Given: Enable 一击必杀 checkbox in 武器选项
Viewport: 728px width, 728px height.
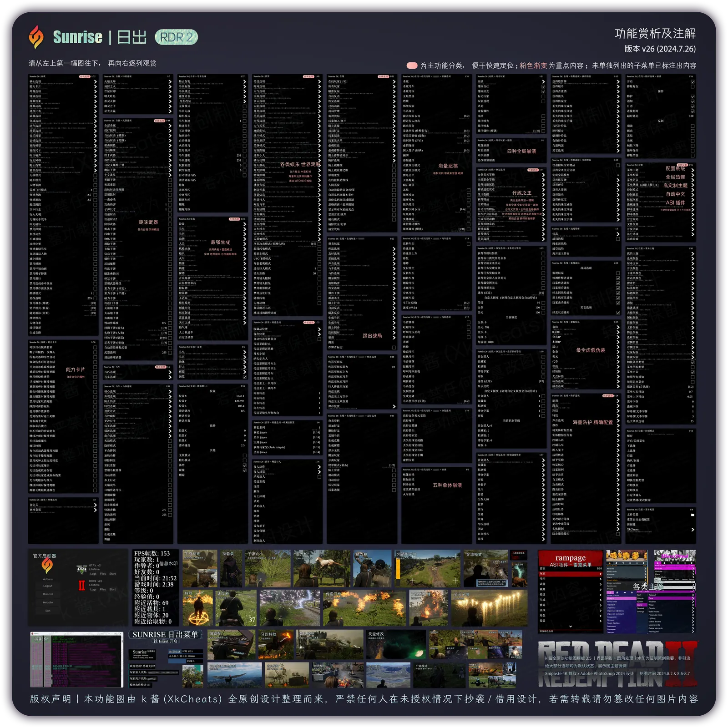Looking at the screenshot, I should pyautogui.click(x=170, y=199).
